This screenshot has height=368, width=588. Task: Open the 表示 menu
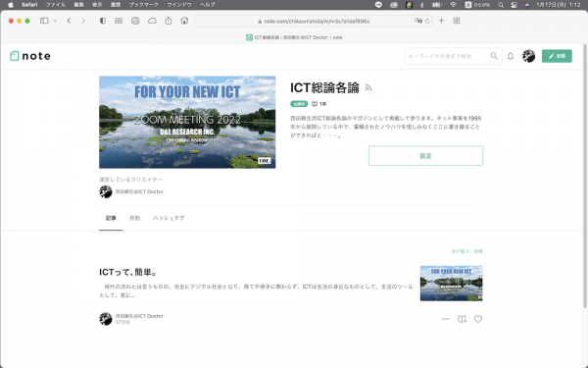pos(97,5)
